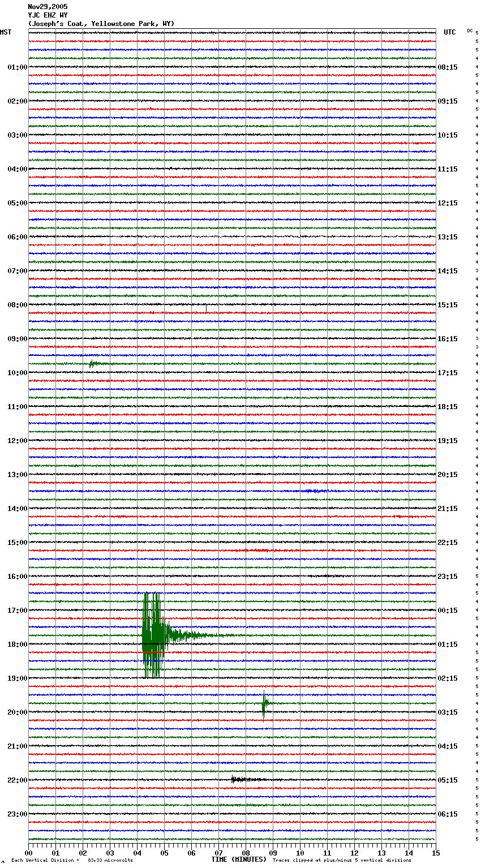Click the '07:00' MST hour label
Screen dimensions: 481x868
(x=17, y=271)
